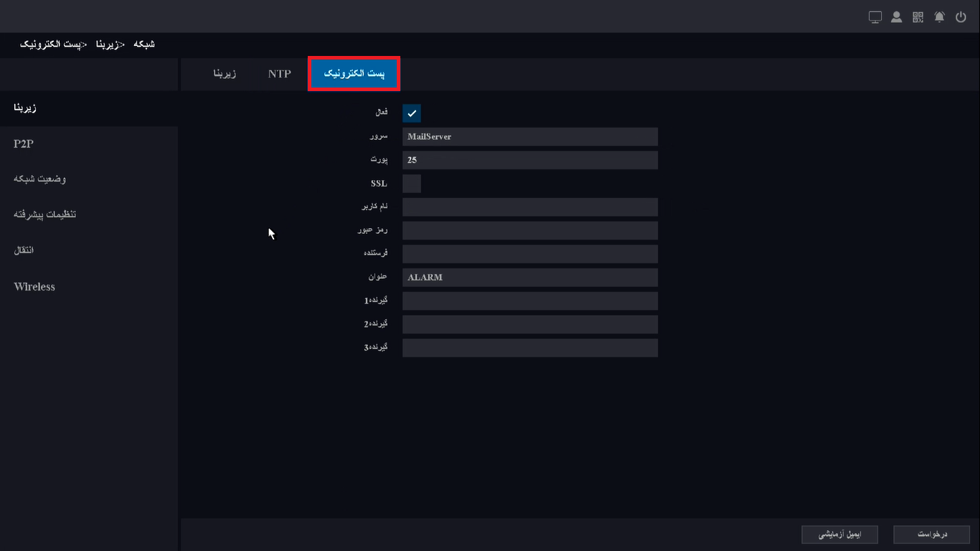This screenshot has height=551, width=980.
Task: Switch to the زیربنا top tab
Action: coord(225,74)
